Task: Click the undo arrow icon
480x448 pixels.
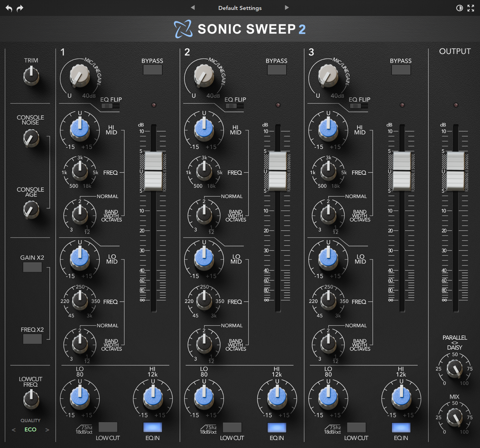Action: pos(9,8)
